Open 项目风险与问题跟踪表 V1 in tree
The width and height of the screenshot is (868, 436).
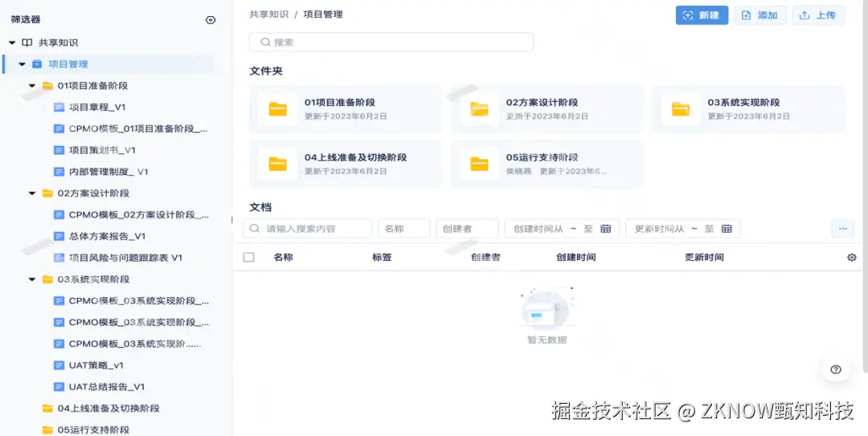[125, 258]
